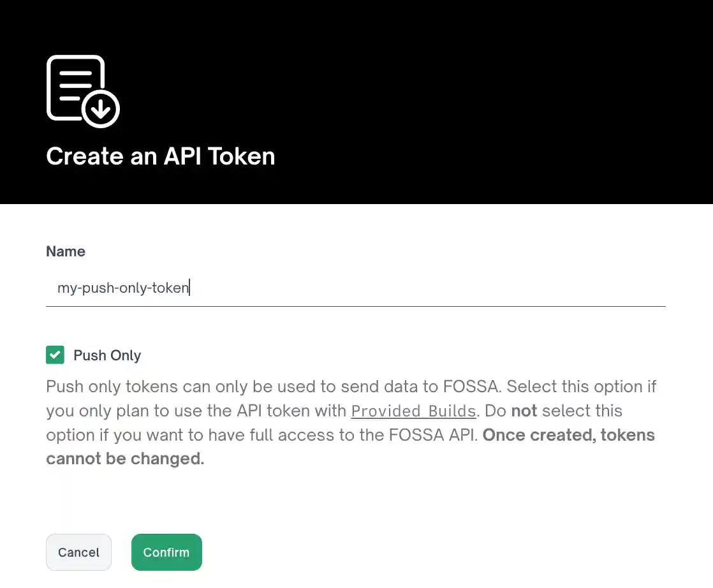Click the Create an API Token heading
Image resolution: width=713 pixels, height=588 pixels.
coord(161,157)
